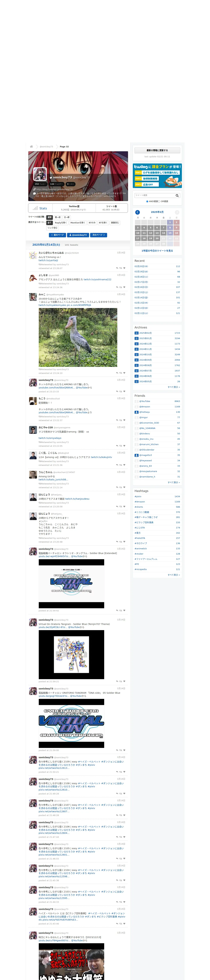Like the mokouliszt 配信開始 tweet
210x980 pixels.
(x=124, y=420)
